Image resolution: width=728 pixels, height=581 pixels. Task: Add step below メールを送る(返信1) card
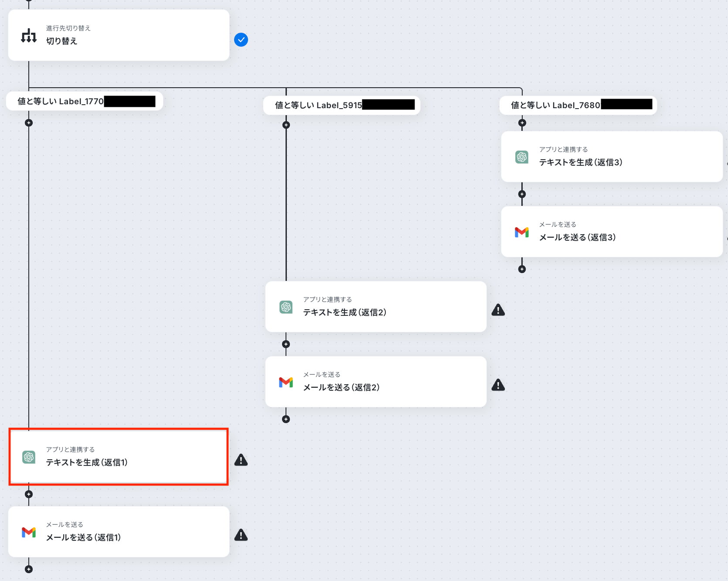tap(29, 569)
